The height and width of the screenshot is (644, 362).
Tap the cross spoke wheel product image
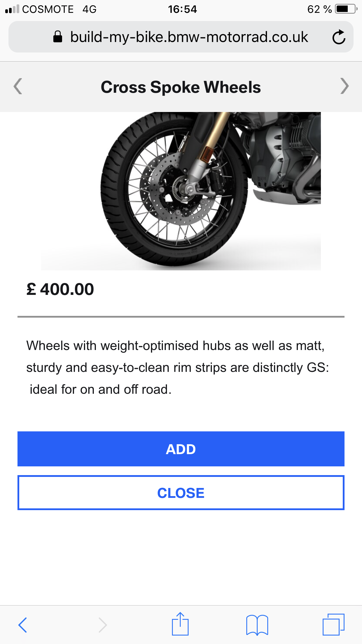(181, 191)
